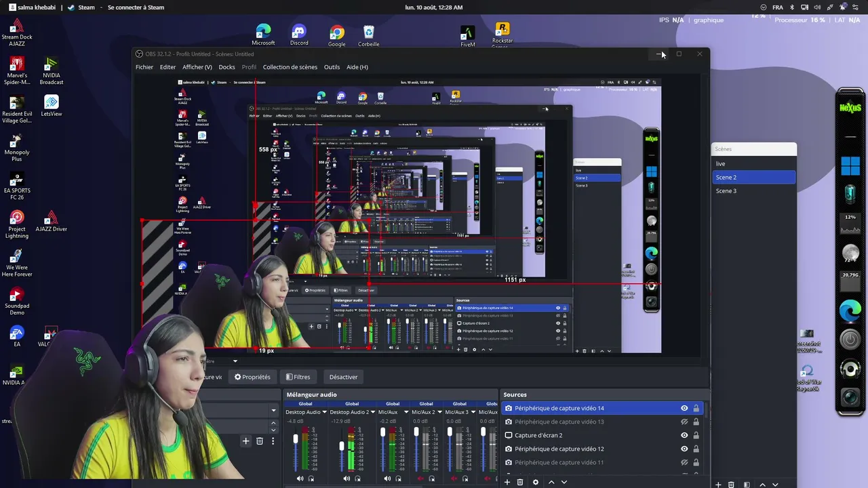Mute the Desktop Audio channel
This screenshot has height=488, width=868.
click(300, 479)
